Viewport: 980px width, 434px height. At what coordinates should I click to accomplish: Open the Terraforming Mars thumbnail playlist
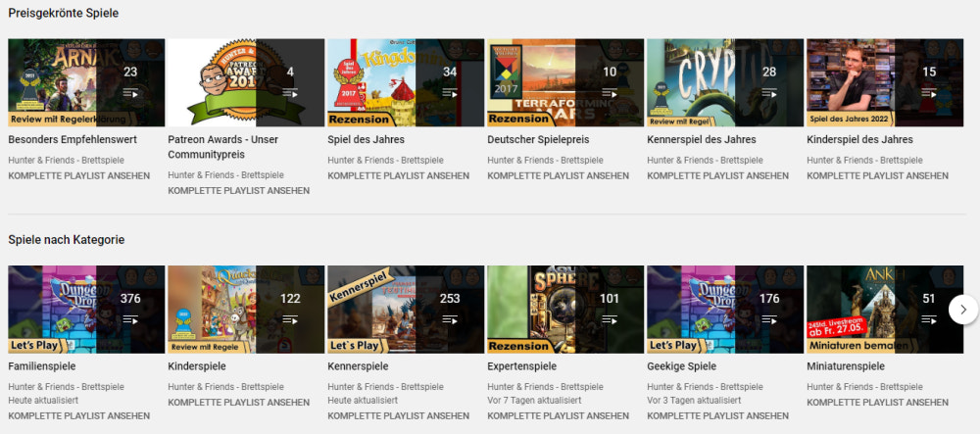pos(565,82)
